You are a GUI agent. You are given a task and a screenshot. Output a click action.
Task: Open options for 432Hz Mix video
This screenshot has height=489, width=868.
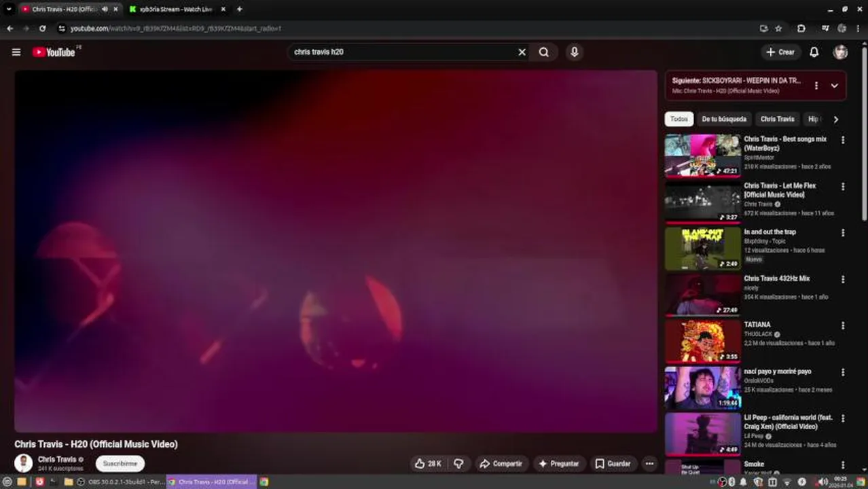[x=843, y=278]
